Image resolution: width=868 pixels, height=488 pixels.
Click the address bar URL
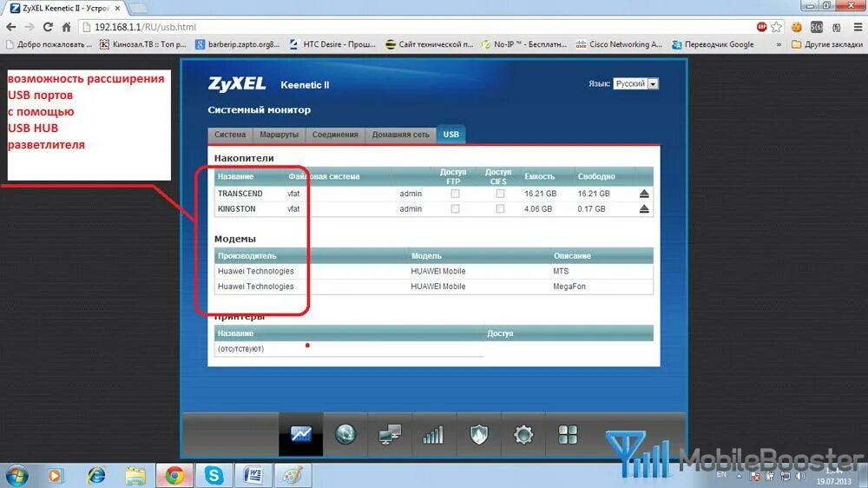(x=145, y=27)
